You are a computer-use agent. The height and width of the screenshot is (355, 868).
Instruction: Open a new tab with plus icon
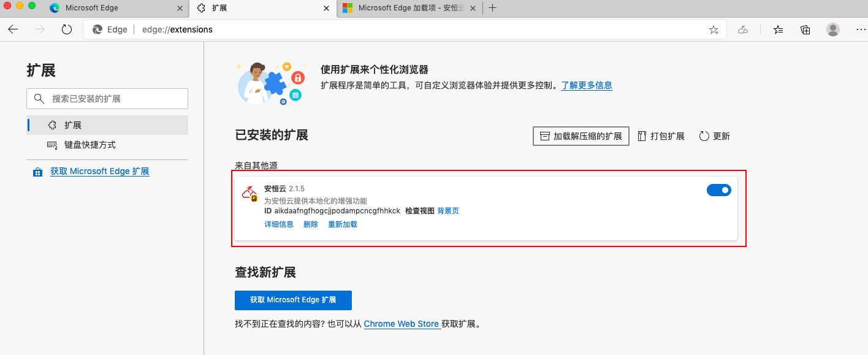click(x=493, y=8)
